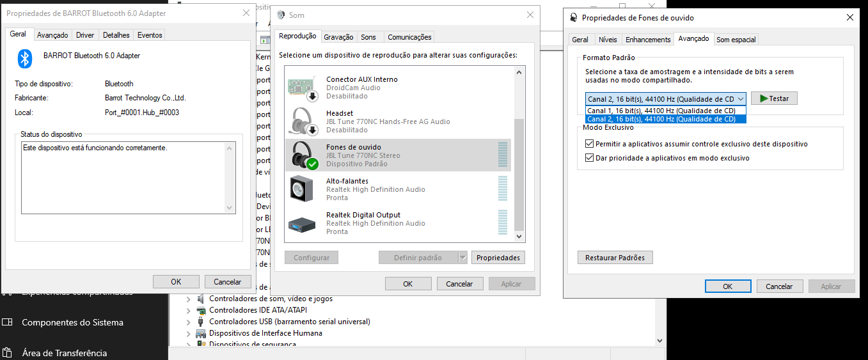Click Cancelar in the Som window

coord(459,284)
